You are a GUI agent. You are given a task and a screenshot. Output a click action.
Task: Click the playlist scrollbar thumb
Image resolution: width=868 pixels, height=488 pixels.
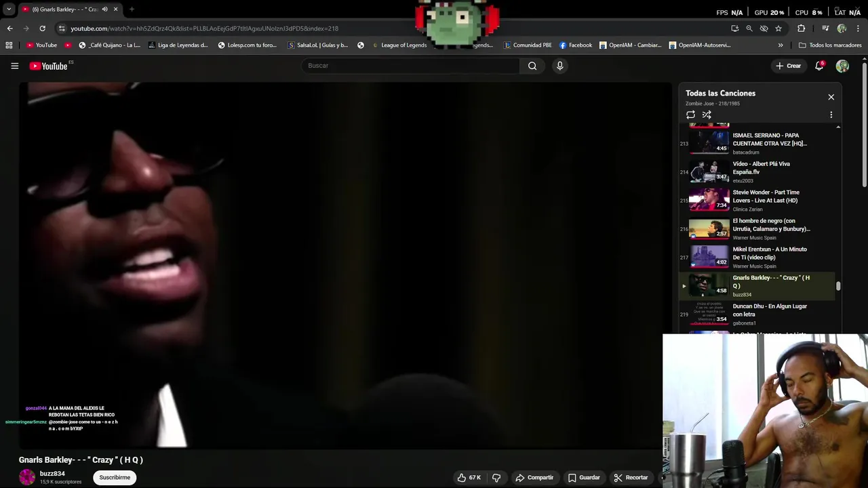pos(838,287)
